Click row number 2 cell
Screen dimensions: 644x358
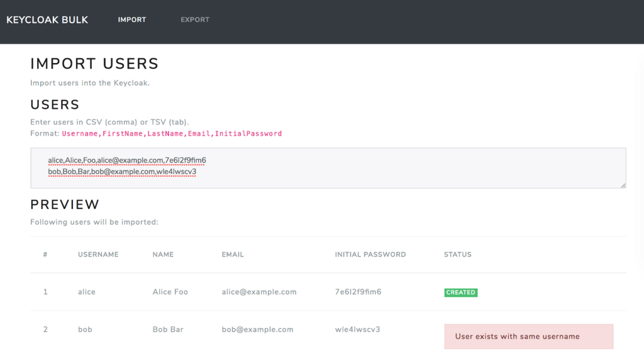45,329
